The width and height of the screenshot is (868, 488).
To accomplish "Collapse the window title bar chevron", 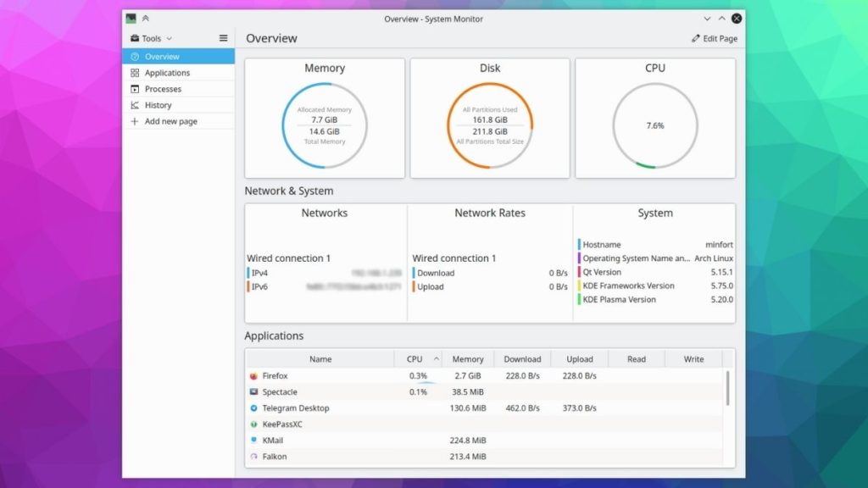I will [707, 18].
